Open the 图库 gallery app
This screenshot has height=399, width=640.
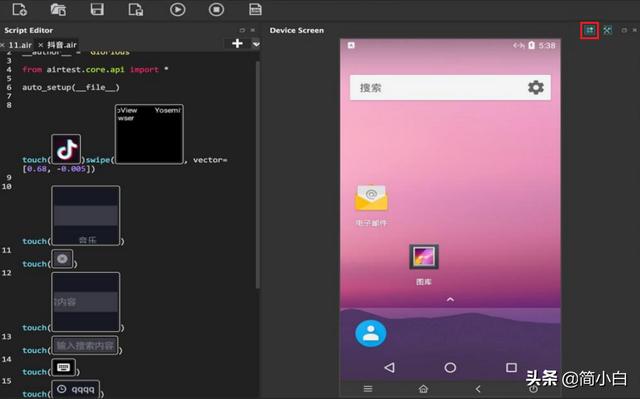pyautogui.click(x=424, y=264)
